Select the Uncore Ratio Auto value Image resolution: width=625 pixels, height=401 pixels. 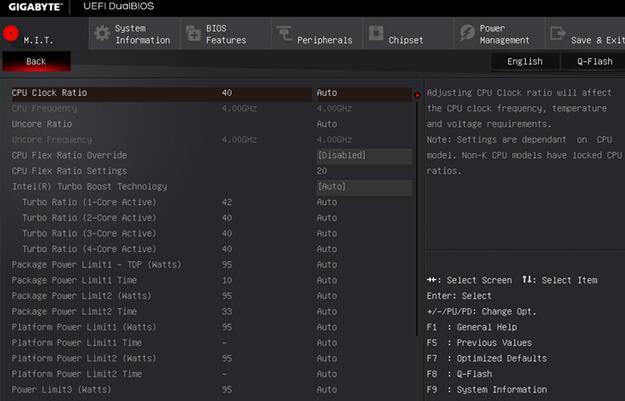point(326,124)
